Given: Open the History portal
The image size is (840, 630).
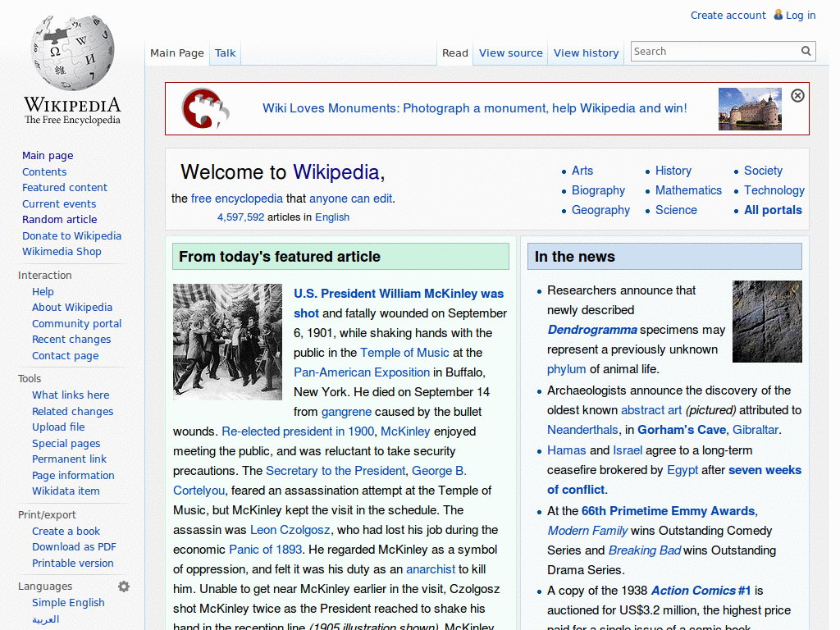Looking at the screenshot, I should (673, 171).
